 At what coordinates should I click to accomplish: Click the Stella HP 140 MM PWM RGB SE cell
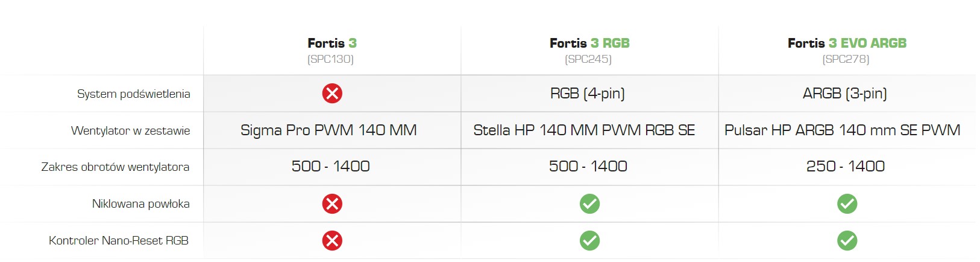tap(584, 130)
